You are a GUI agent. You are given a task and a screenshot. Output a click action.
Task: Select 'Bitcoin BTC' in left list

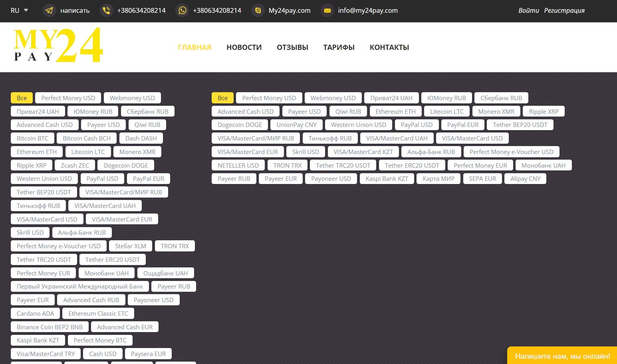[32, 138]
